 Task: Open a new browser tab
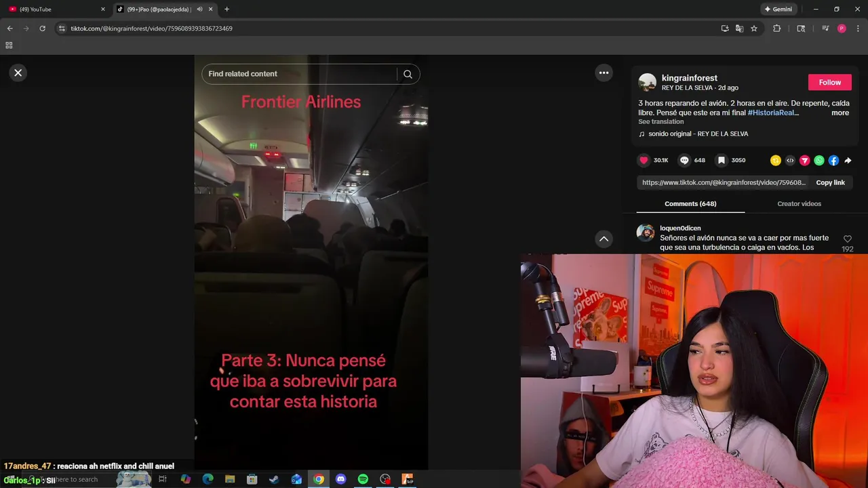coord(226,9)
